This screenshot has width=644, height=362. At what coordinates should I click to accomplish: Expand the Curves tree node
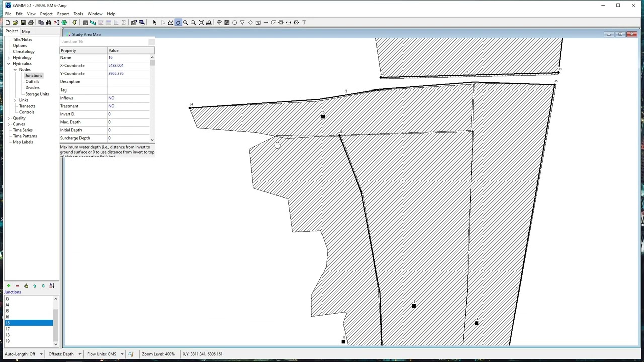(x=9, y=124)
